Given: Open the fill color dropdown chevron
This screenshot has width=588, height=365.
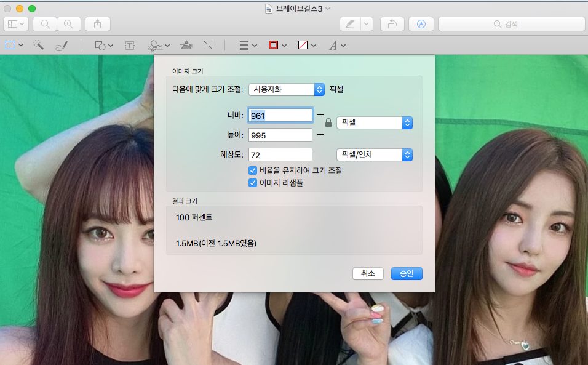Looking at the screenshot, I should [314, 46].
